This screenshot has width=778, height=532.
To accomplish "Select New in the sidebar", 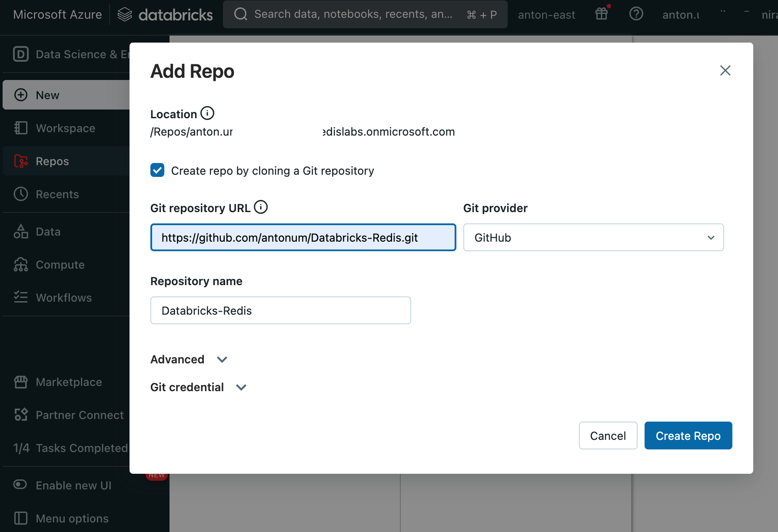I will [66, 95].
